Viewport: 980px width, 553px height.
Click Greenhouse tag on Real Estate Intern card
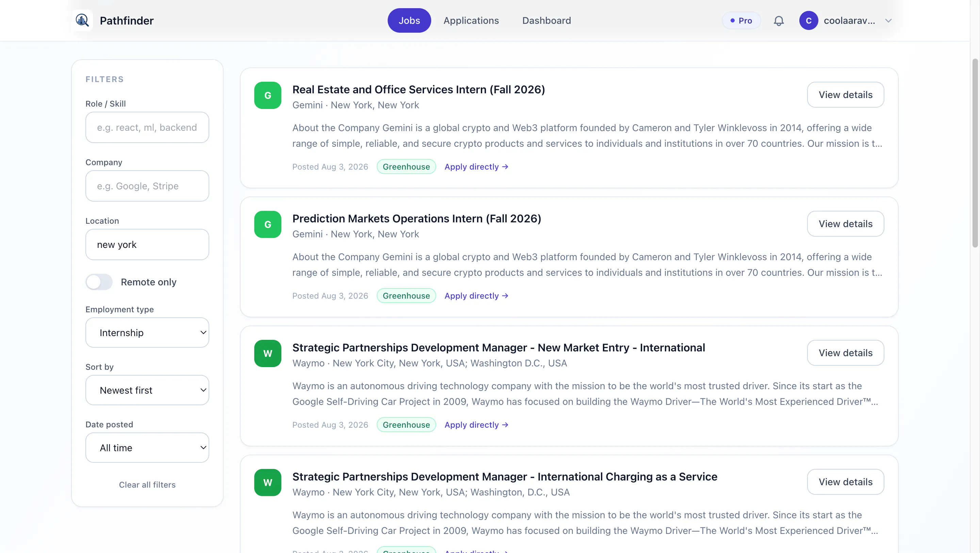point(406,167)
